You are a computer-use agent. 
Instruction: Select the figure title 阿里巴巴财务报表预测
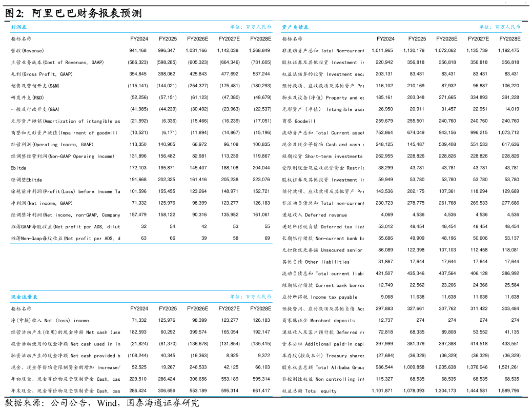pos(87,13)
